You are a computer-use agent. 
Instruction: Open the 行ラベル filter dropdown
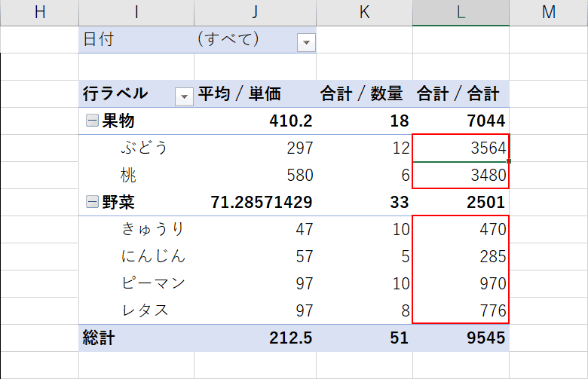tap(184, 96)
